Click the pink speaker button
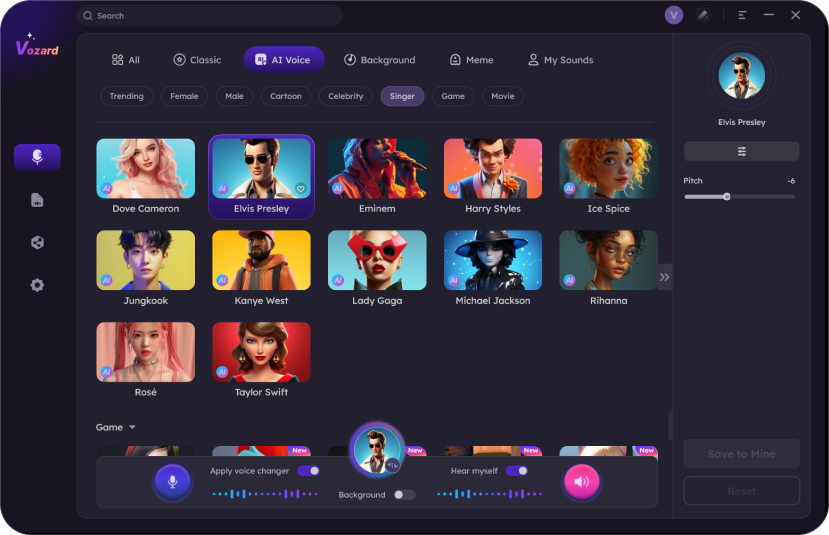Viewport: 829px width, 535px height. click(581, 482)
